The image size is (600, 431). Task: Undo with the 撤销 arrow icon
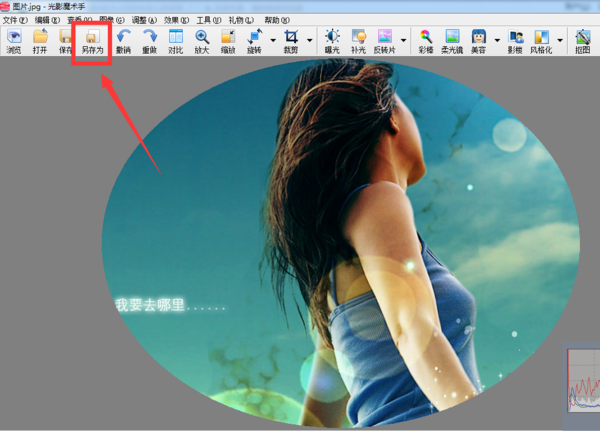[x=123, y=41]
